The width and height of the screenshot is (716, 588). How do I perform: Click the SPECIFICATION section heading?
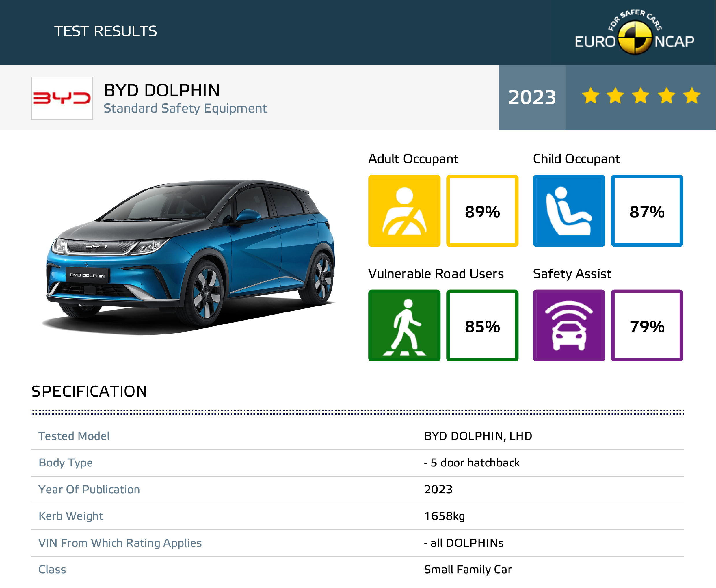coord(89,391)
